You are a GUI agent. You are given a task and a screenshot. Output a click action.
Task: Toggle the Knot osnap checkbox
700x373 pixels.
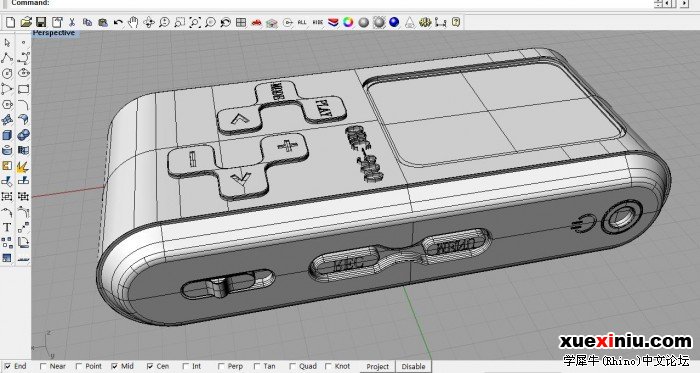[x=328, y=366]
